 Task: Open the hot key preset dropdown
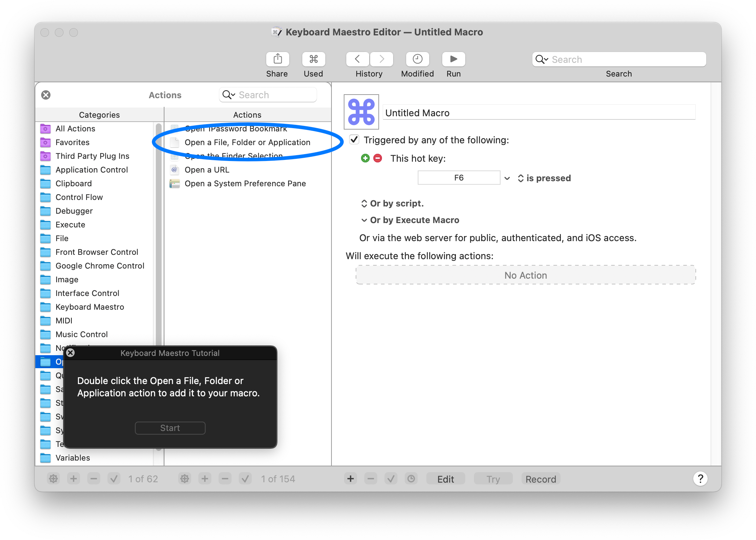pos(507,178)
